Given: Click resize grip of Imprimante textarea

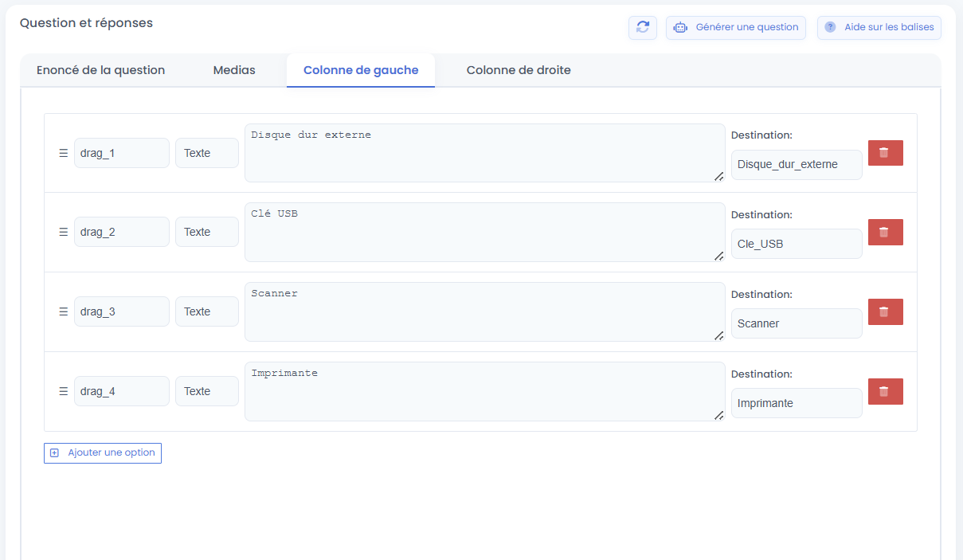Looking at the screenshot, I should pos(718,415).
